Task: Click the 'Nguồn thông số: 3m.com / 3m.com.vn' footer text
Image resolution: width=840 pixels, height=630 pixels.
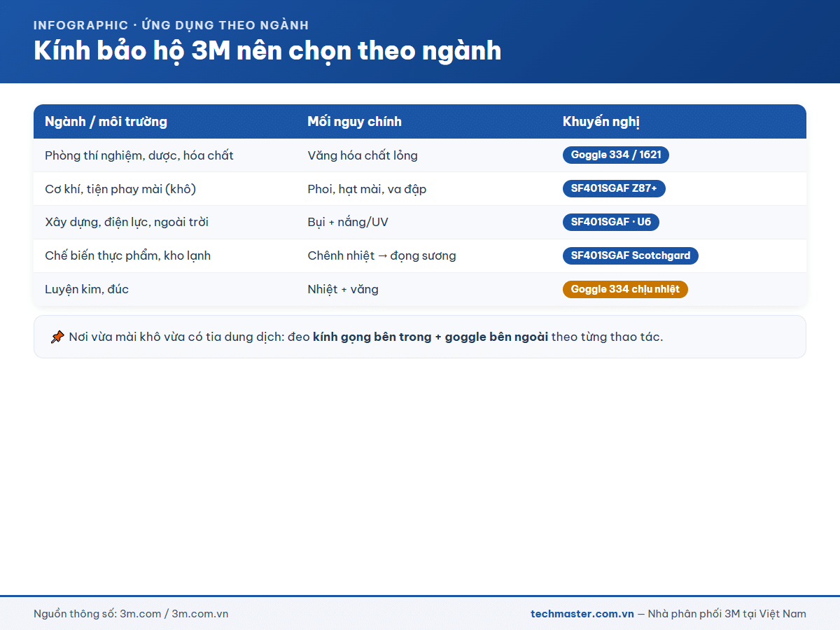Action: coord(131,614)
